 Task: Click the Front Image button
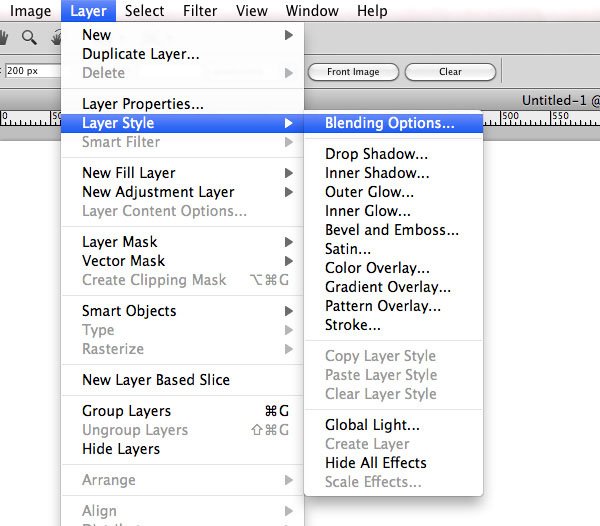353,72
